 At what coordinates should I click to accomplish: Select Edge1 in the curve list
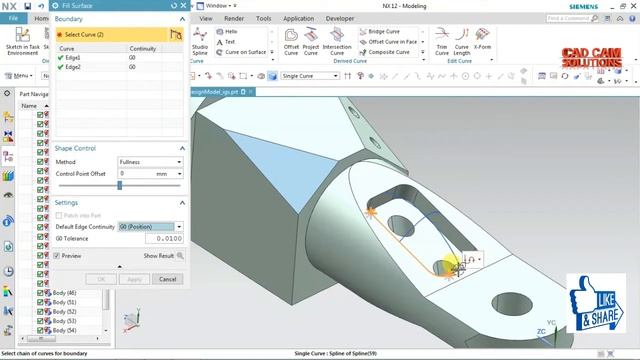point(73,58)
